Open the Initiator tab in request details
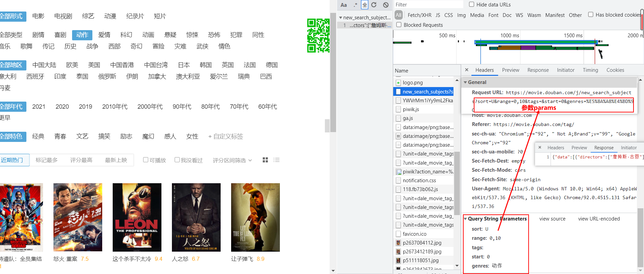 [x=566, y=70]
